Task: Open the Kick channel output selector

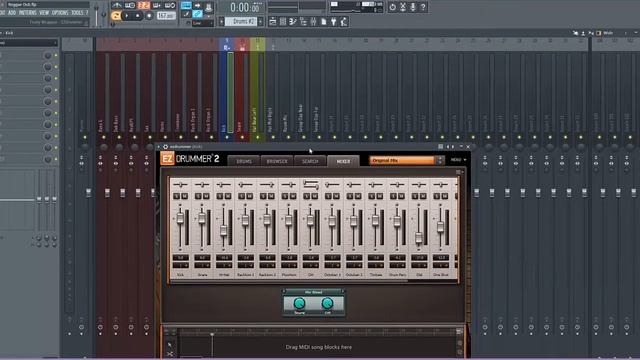Action: [x=180, y=265]
